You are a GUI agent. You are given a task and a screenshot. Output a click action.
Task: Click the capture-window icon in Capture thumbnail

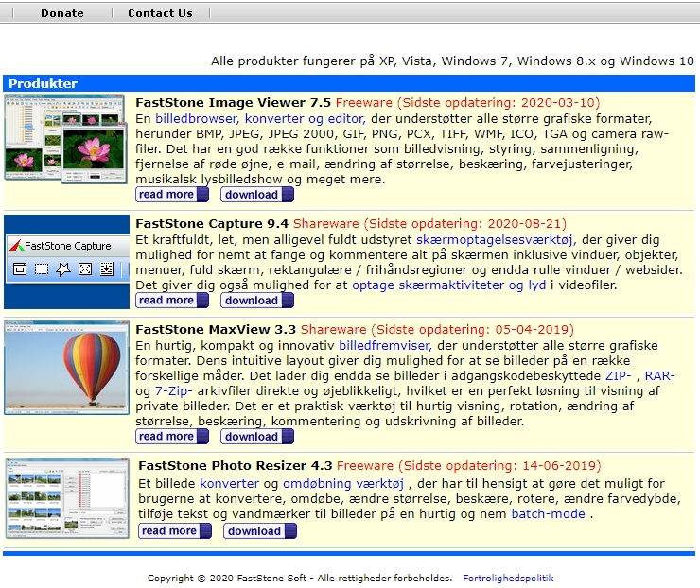point(20,269)
